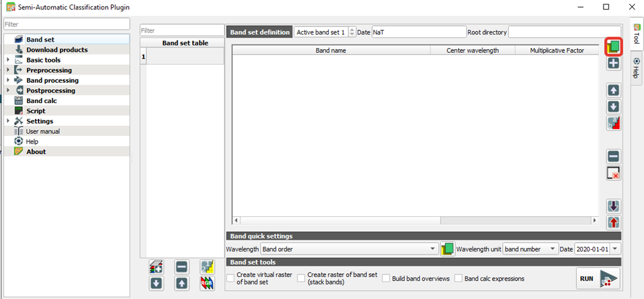Viewport: 644px width, 299px height.
Task: Change Active band set spinner value
Action: pyautogui.click(x=352, y=32)
